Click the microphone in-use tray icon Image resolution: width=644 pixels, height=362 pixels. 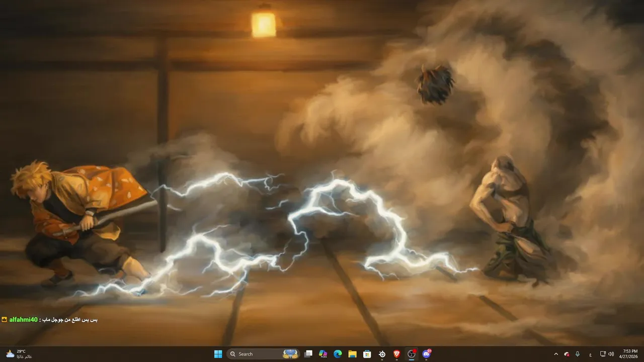point(578,354)
